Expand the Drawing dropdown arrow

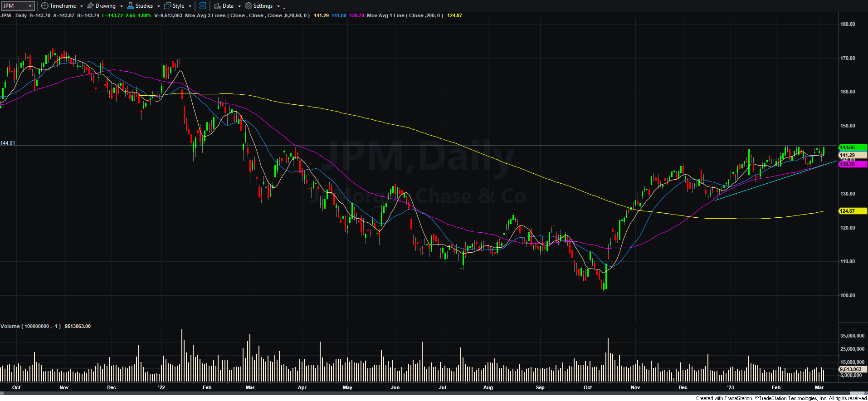coord(122,6)
